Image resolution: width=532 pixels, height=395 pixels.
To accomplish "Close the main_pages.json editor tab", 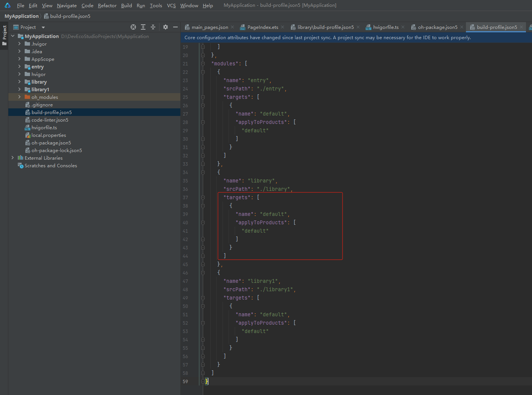I will (x=232, y=27).
